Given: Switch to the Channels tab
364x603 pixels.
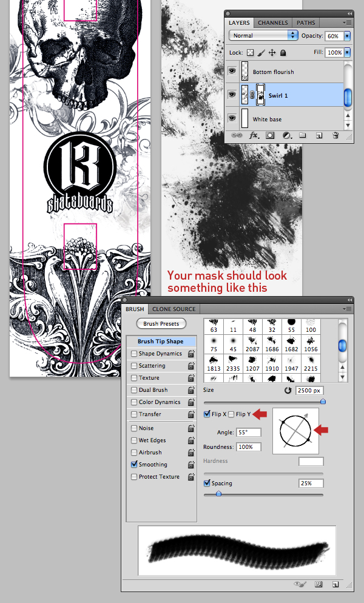Looking at the screenshot, I should 273,22.
